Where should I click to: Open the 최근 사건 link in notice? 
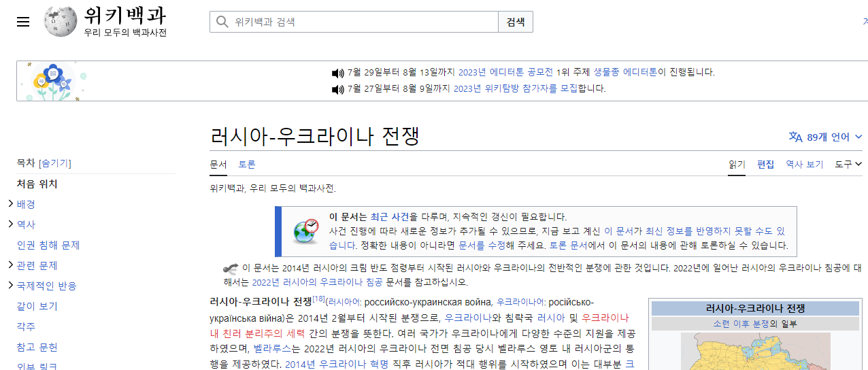(390, 217)
